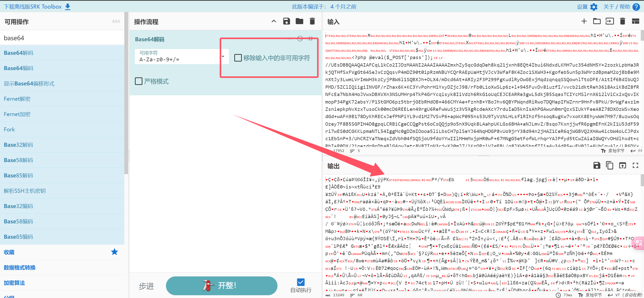Clear the recipe with the trash icon
Image resolution: width=644 pixels, height=298 pixels.
[x=312, y=21]
